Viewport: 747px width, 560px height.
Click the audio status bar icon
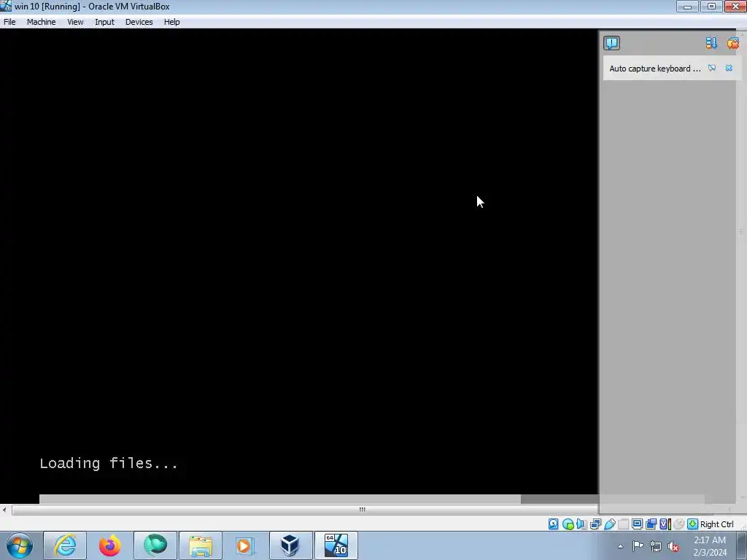tap(581, 524)
